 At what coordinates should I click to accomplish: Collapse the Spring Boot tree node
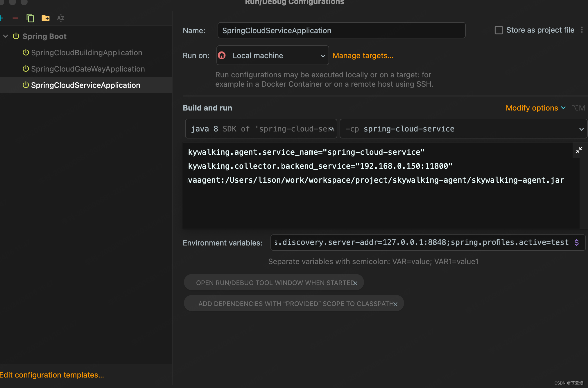(6, 36)
